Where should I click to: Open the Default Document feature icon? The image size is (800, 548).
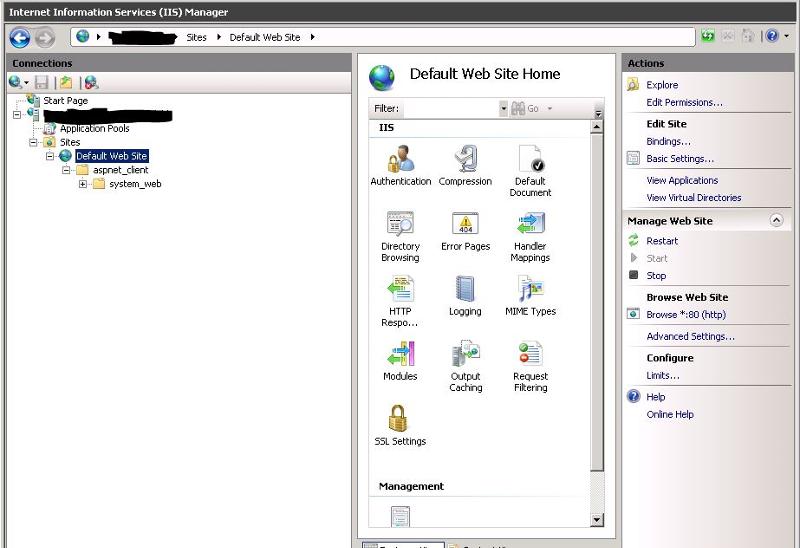coord(531,159)
